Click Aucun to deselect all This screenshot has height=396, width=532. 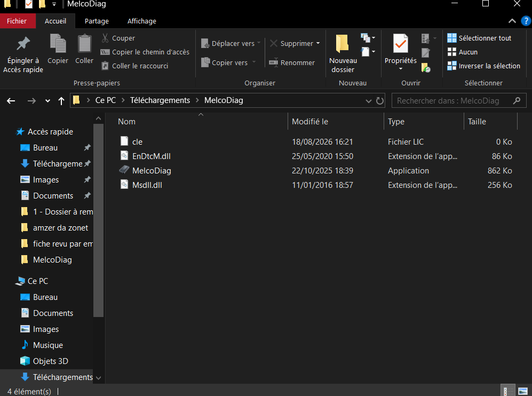pos(463,52)
